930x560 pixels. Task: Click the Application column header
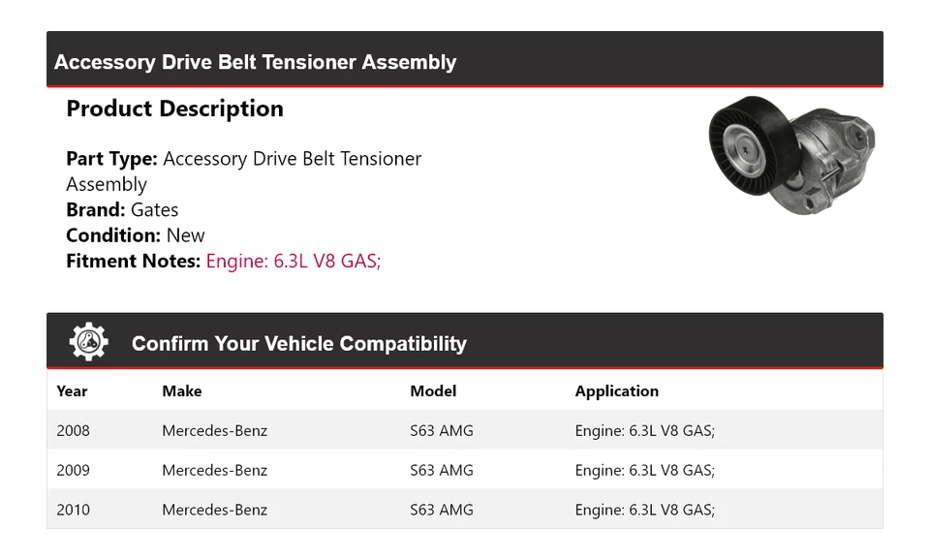click(x=616, y=391)
